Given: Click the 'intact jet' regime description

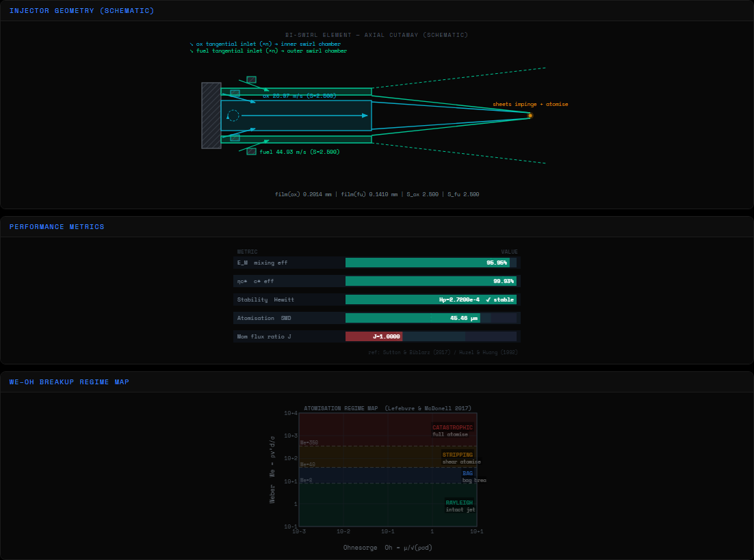Looking at the screenshot, I should tap(460, 509).
